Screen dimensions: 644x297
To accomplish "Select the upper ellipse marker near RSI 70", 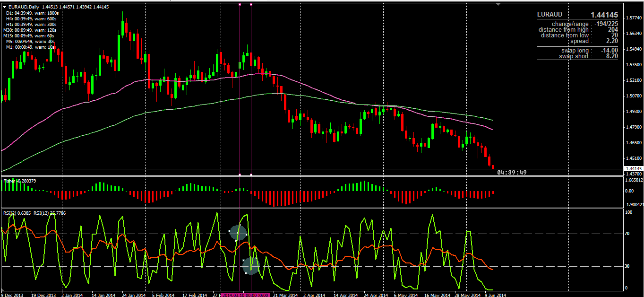I will [238, 232].
